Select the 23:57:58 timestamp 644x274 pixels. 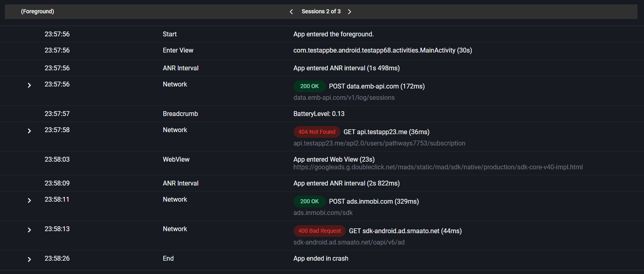tap(57, 130)
